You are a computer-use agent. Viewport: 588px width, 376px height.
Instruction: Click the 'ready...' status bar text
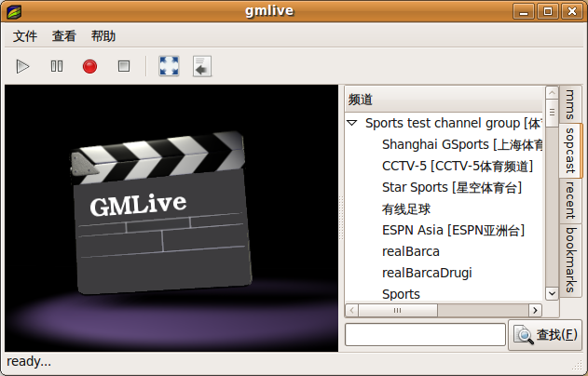[x=29, y=361]
